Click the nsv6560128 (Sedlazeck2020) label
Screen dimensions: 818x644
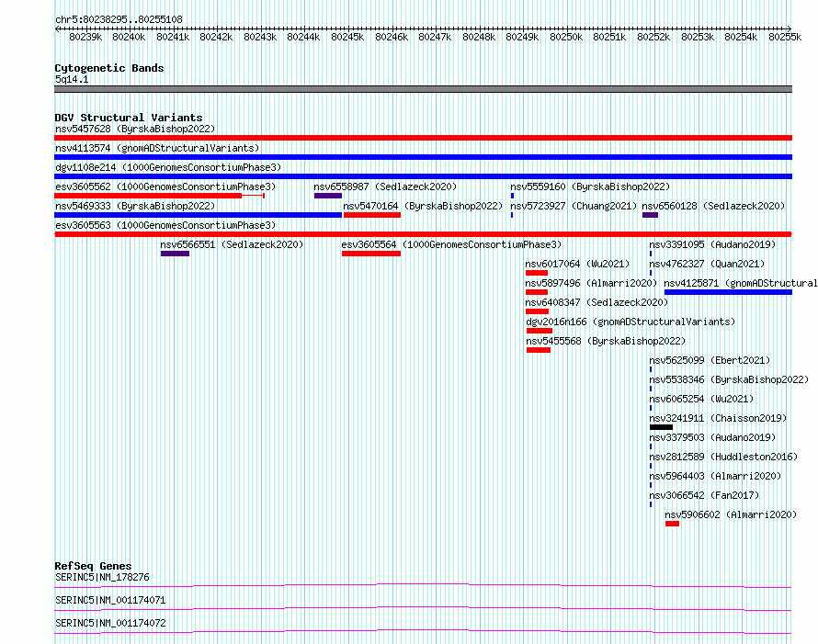tap(713, 206)
